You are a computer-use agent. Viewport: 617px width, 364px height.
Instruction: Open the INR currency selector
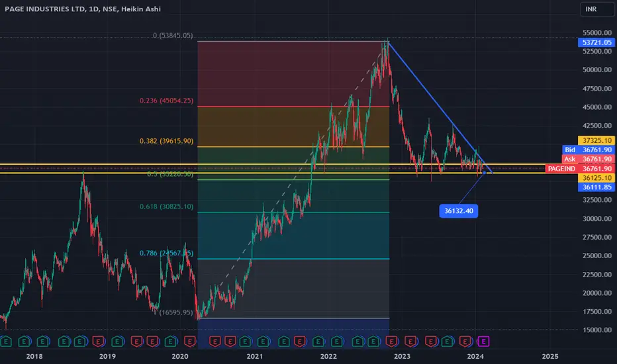(x=597, y=9)
